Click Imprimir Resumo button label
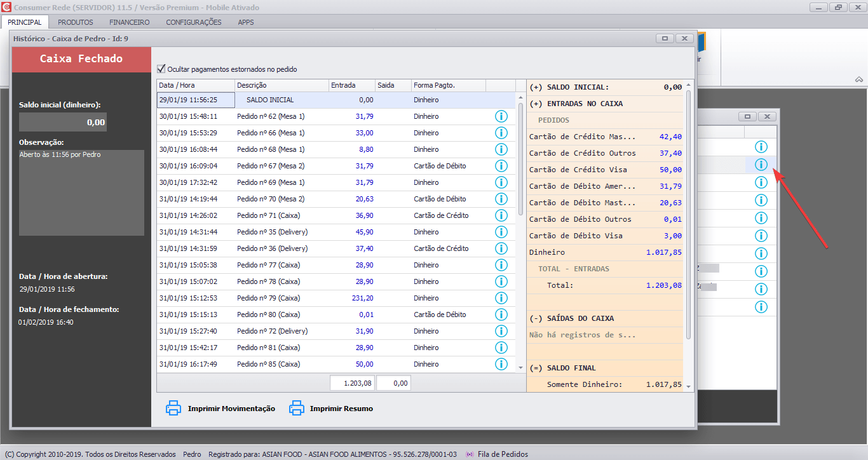This screenshot has height=460, width=868. 341,409
